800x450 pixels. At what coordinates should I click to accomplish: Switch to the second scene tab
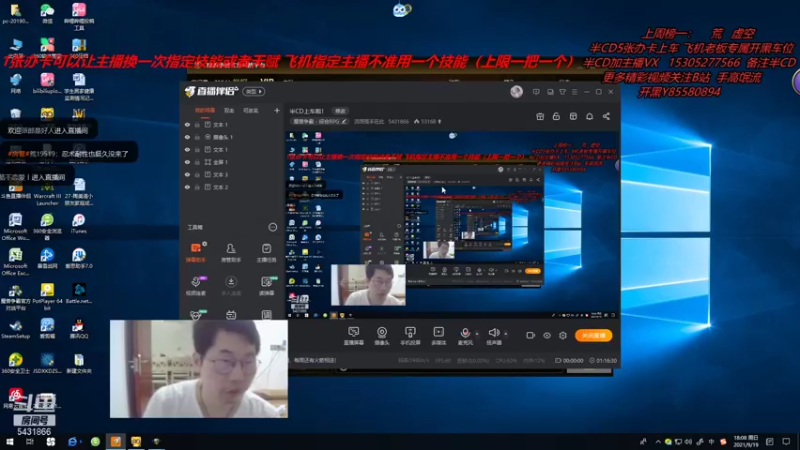coord(229,110)
